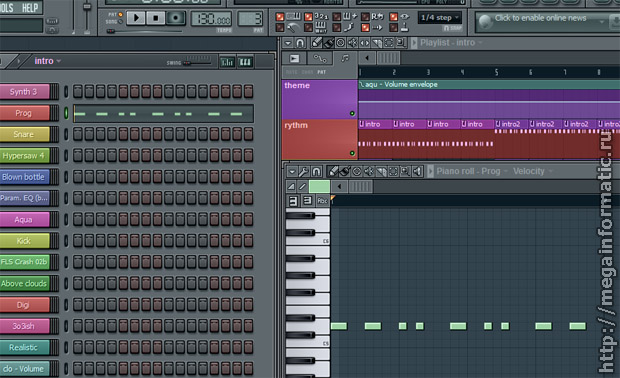Screen dimensions: 620x378
Task: Start playback with the Play button
Action: (x=136, y=18)
